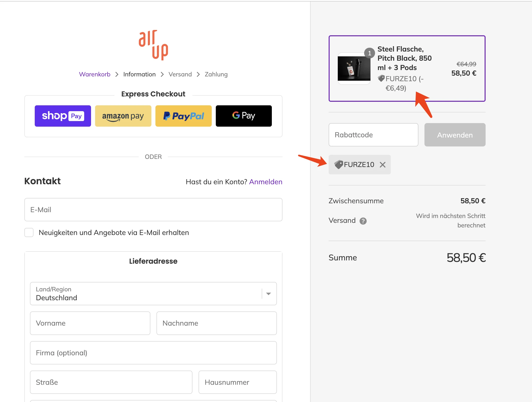Click the Summe total 58,50 €

[x=466, y=258]
